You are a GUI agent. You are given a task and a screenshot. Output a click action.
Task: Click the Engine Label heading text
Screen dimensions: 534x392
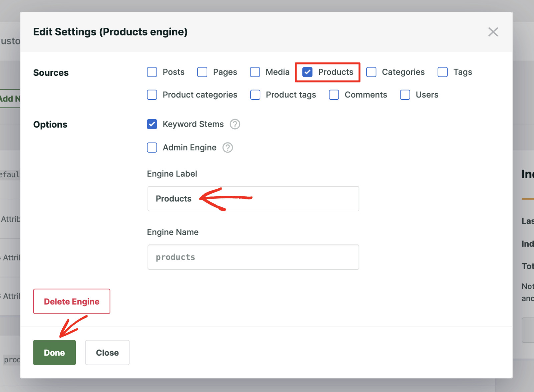pos(172,174)
